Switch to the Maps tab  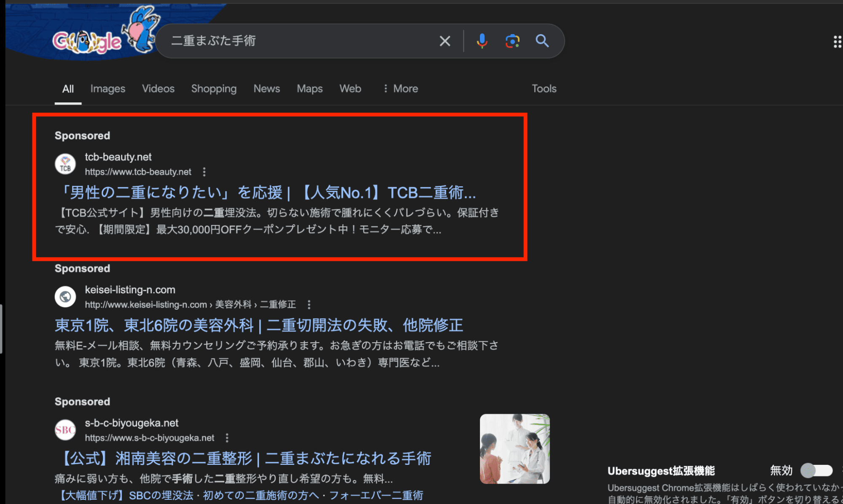click(310, 88)
